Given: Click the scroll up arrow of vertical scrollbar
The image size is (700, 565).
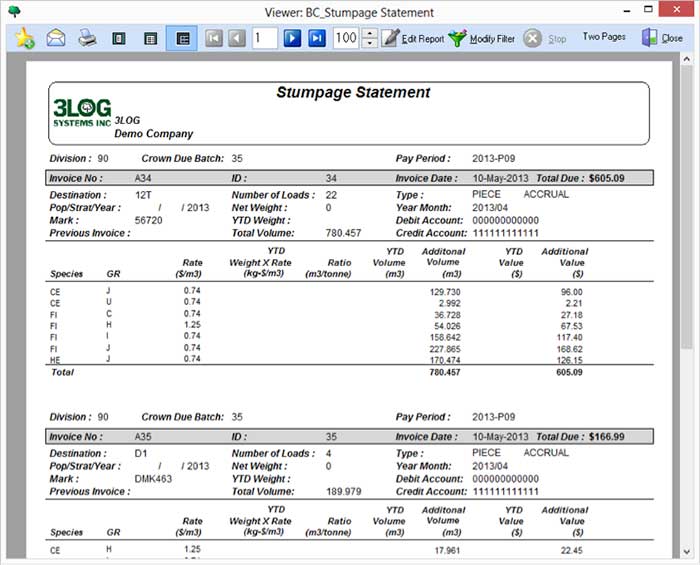Looking at the screenshot, I should [687, 59].
